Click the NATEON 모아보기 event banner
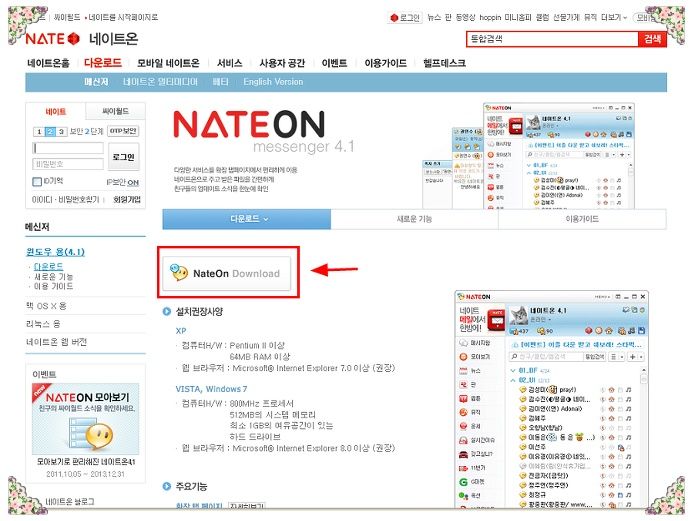The width and height of the screenshot is (693, 521). pyautogui.click(x=86, y=419)
